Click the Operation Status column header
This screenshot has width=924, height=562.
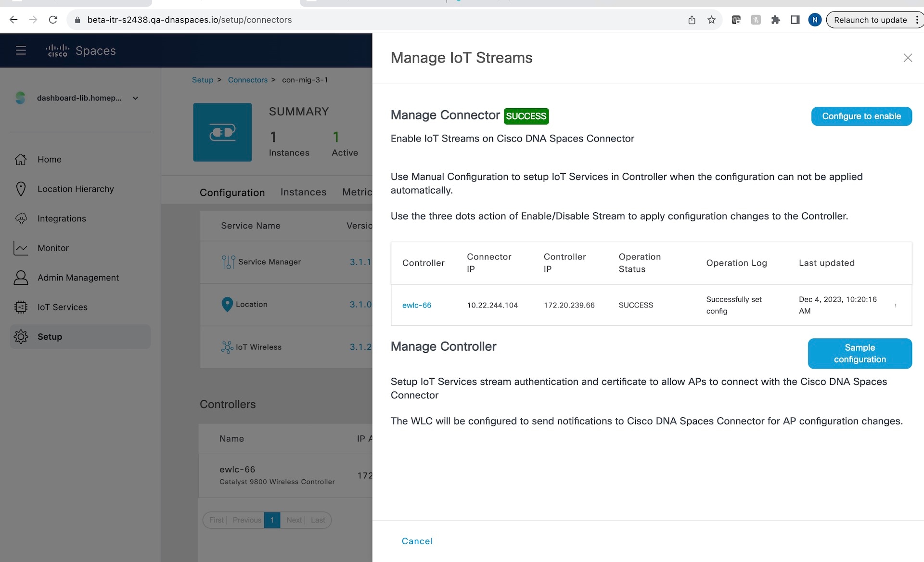click(640, 263)
